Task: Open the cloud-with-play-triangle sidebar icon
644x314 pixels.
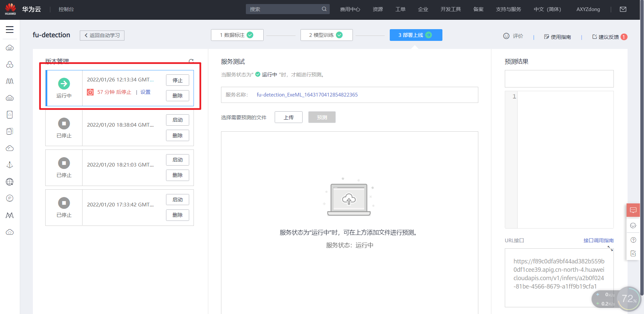Action: coord(10,148)
